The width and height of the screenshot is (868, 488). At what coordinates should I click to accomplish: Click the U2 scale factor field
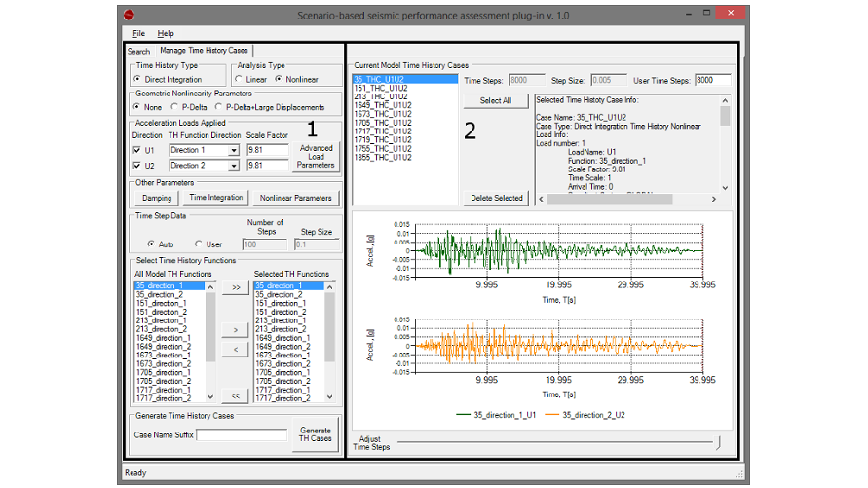coord(267,166)
